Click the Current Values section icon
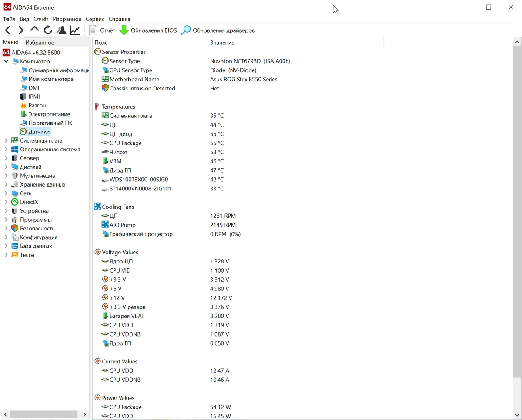Image resolution: width=522 pixels, height=420 pixels. click(x=97, y=362)
